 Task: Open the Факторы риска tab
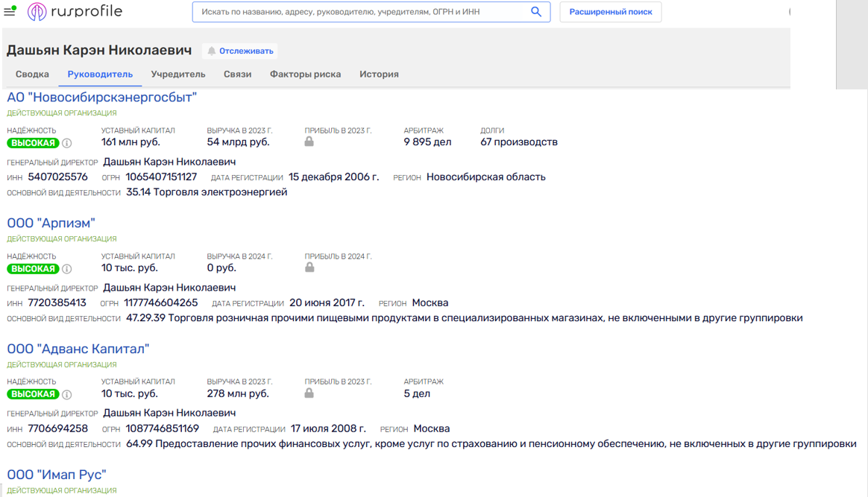pyautogui.click(x=306, y=74)
